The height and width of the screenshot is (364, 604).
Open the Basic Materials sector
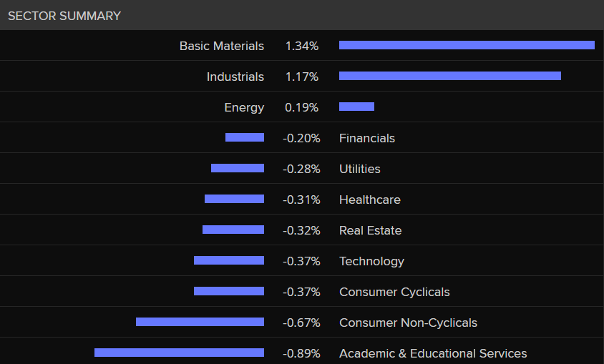221,46
